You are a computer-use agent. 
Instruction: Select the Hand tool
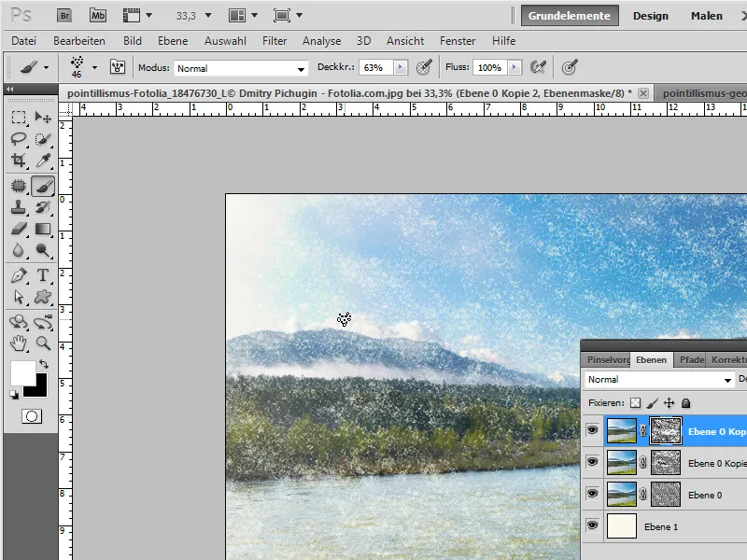19,343
